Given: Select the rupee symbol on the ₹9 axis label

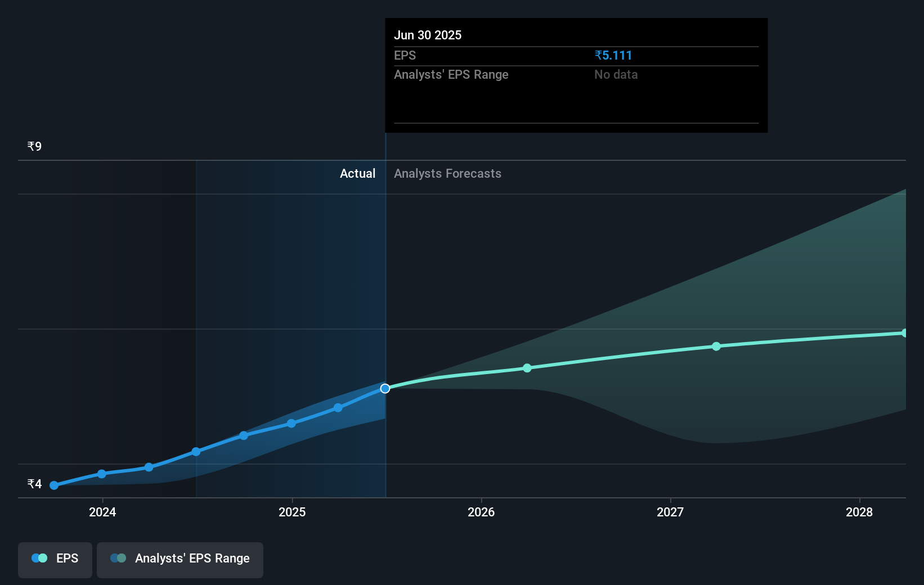Looking at the screenshot, I should point(30,146).
